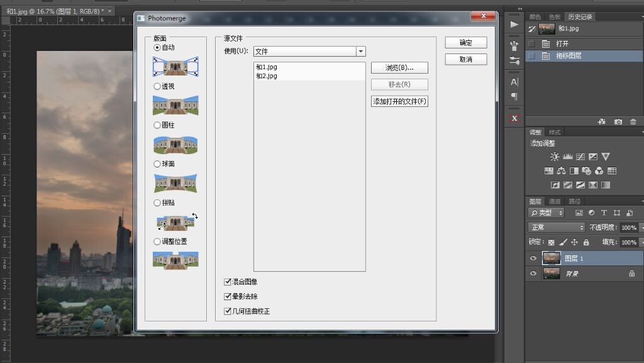This screenshot has height=363, width=644.
Task: Select the 自动 layout radio button
Action: coord(157,48)
